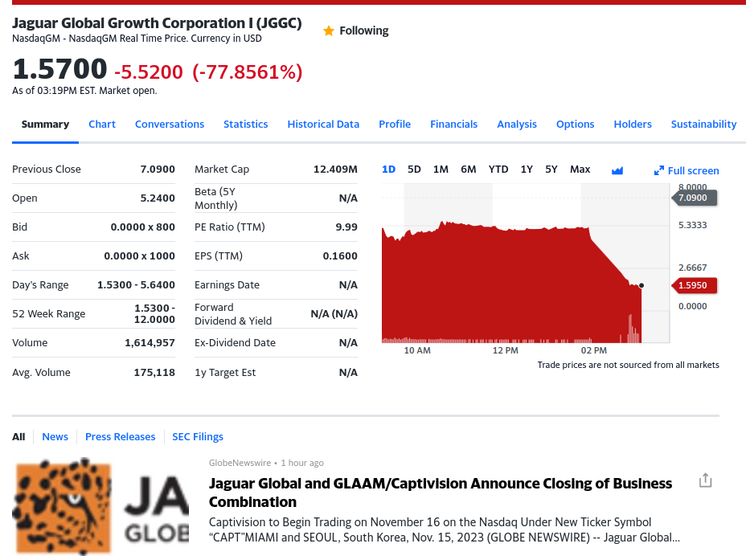Image resolution: width=746 pixels, height=560 pixels.
Task: Click the Bid value 0.0000 x 800
Action: point(143,227)
